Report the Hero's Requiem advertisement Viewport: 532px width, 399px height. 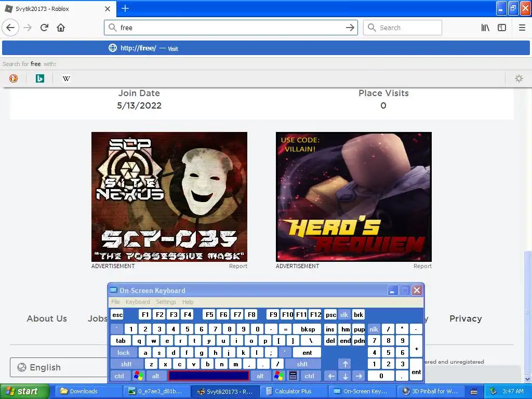(422, 267)
